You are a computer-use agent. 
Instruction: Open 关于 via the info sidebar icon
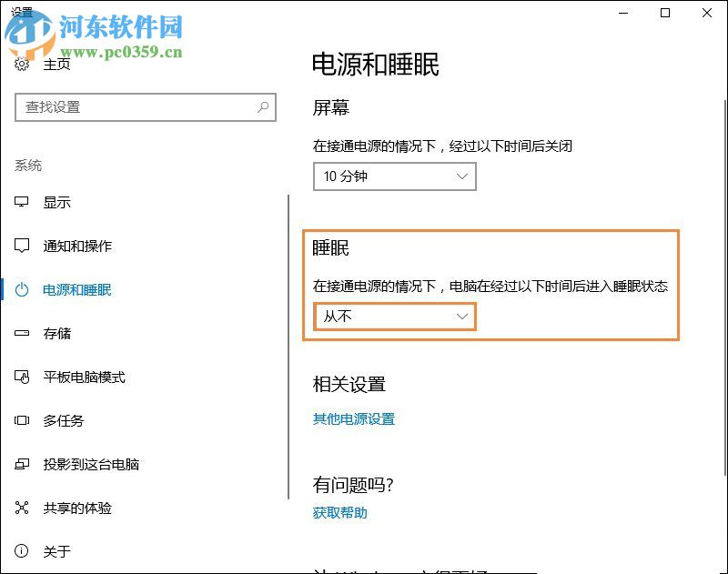click(x=19, y=552)
